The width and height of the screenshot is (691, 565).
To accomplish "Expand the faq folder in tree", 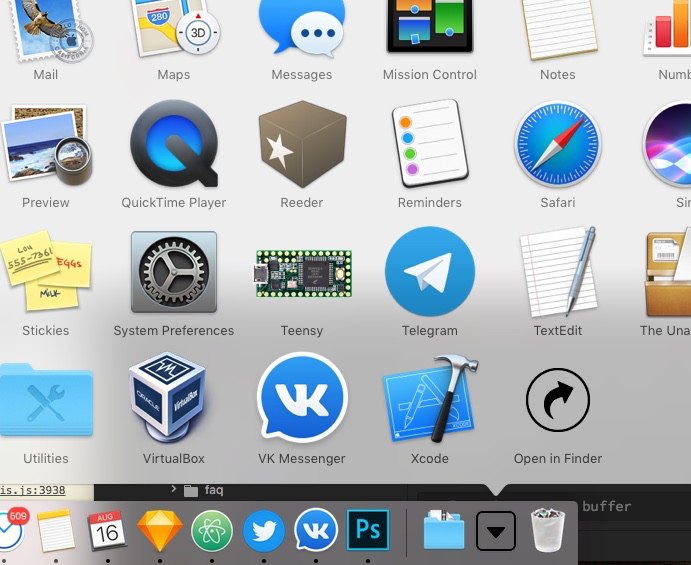I will pyautogui.click(x=174, y=489).
